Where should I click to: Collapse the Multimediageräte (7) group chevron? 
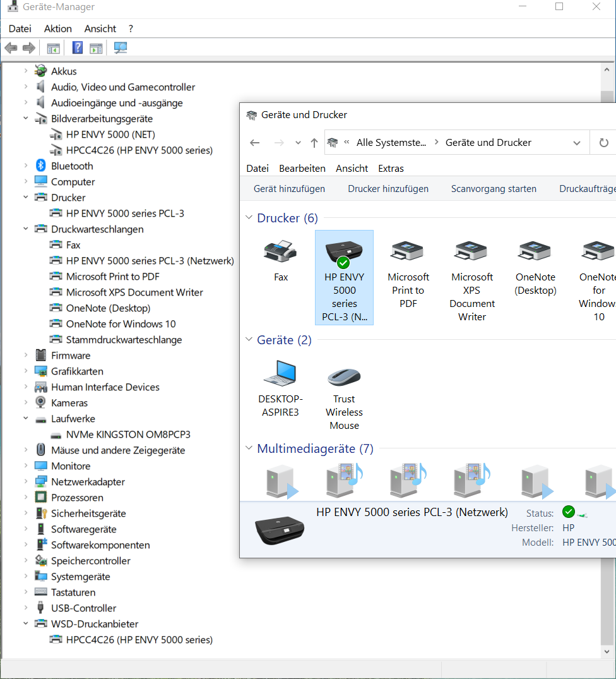(249, 448)
